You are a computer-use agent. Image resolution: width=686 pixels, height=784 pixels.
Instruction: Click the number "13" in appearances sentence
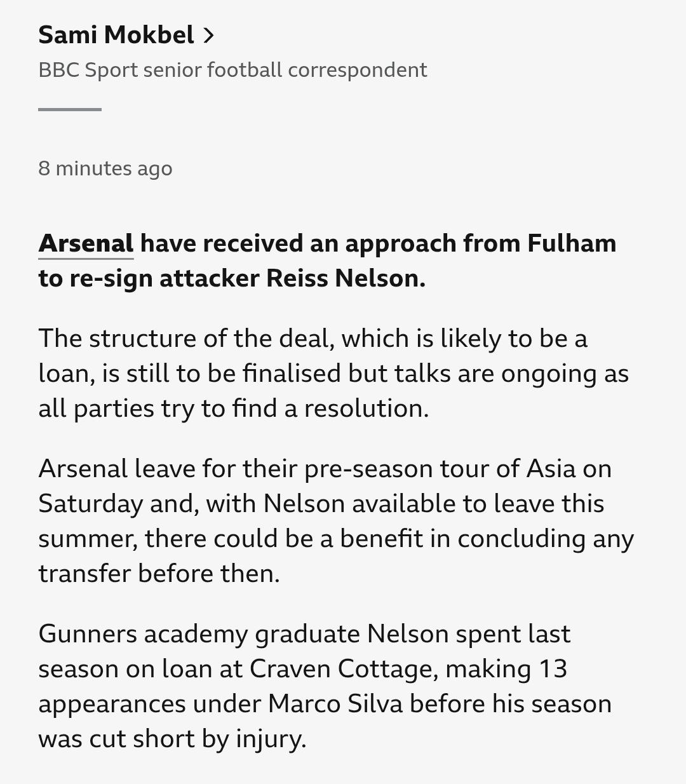(551, 669)
